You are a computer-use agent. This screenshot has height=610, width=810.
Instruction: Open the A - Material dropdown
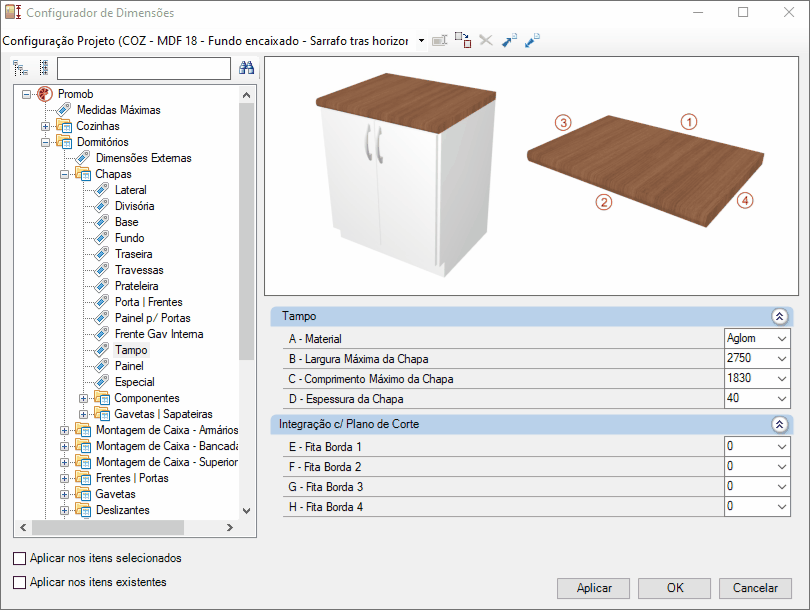tap(782, 339)
